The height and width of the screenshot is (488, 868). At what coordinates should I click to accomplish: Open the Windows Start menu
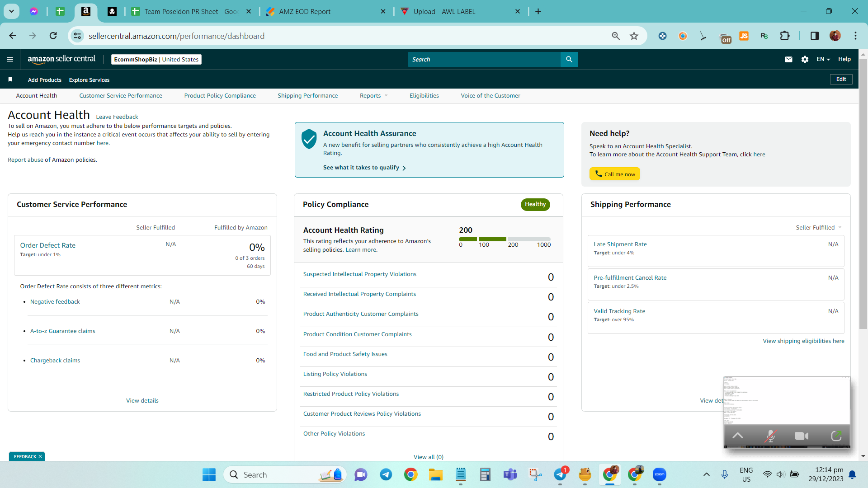pos(209,474)
